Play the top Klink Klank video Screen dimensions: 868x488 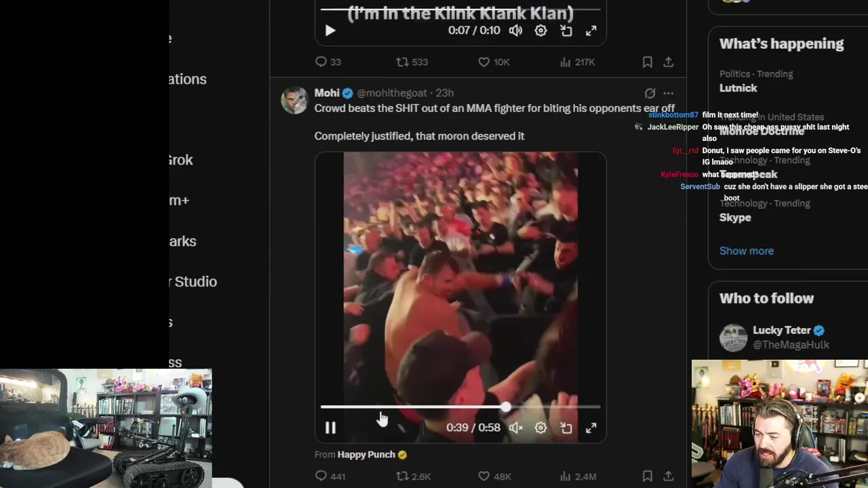[330, 30]
